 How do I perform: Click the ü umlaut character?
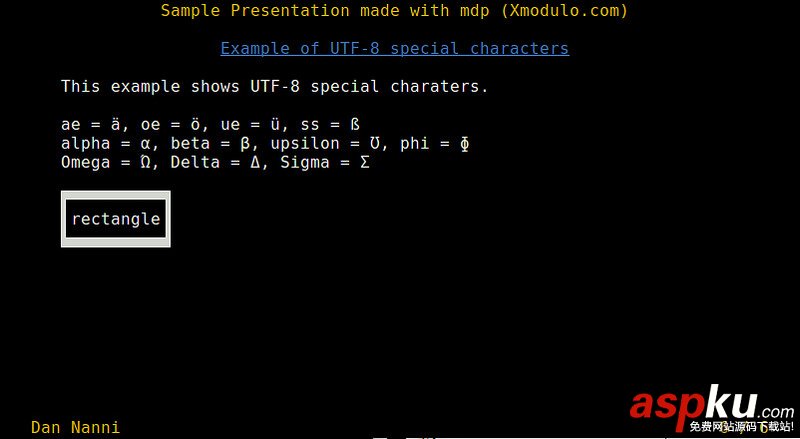pyautogui.click(x=275, y=124)
